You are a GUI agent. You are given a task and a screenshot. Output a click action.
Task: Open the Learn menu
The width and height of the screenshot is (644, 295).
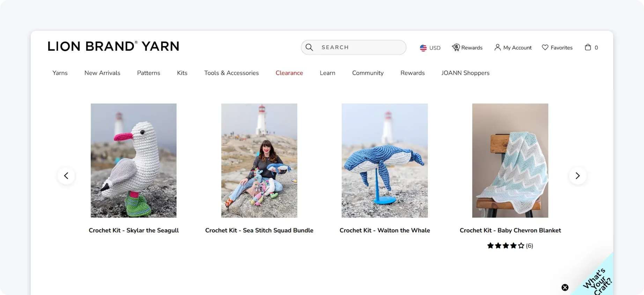coord(327,73)
